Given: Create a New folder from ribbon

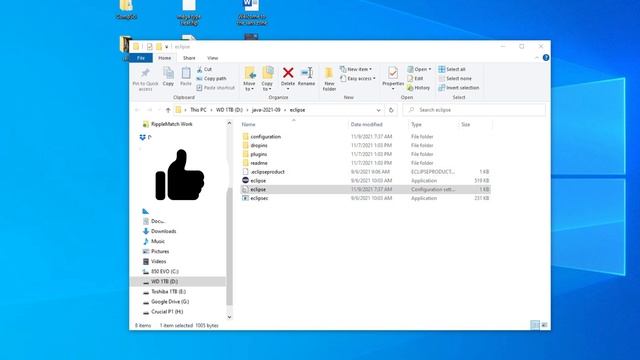Looking at the screenshot, I should (x=329, y=79).
